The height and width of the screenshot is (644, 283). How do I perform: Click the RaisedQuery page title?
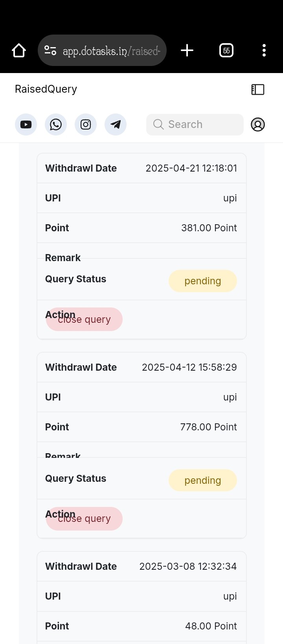tap(46, 89)
